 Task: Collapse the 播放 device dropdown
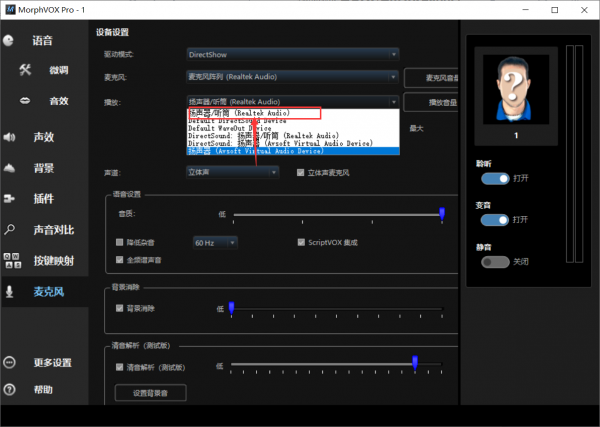pos(293,102)
